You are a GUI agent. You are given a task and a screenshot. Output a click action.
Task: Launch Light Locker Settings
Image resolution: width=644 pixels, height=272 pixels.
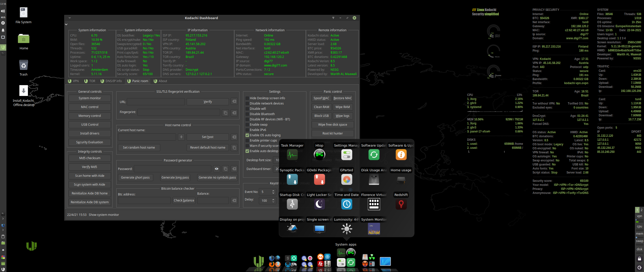coord(319,204)
